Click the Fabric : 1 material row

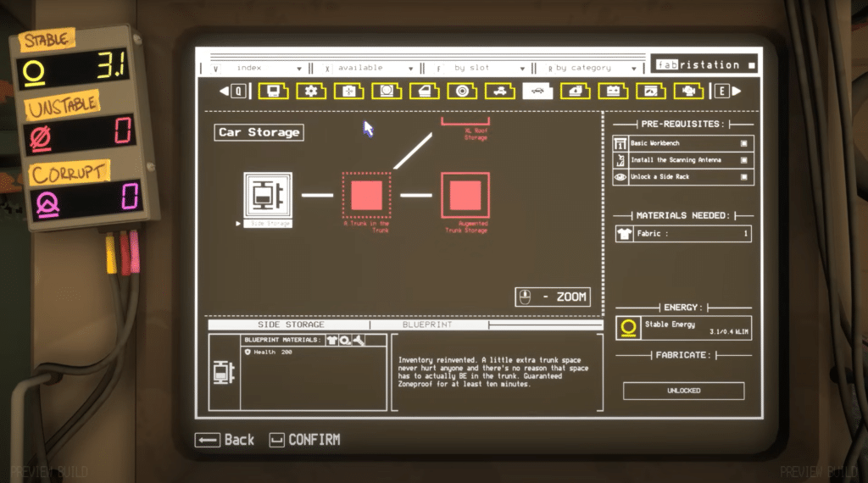[684, 234]
